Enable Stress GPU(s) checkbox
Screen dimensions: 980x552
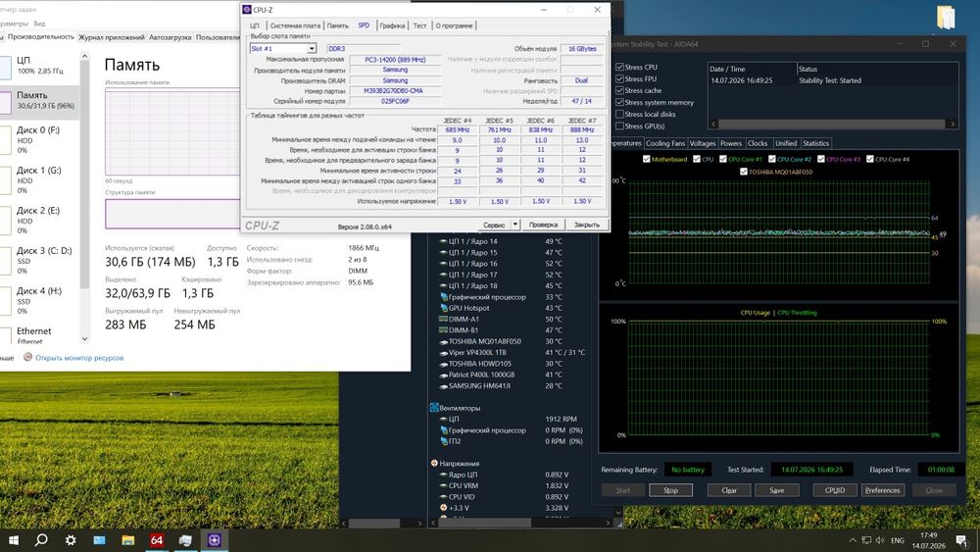619,125
